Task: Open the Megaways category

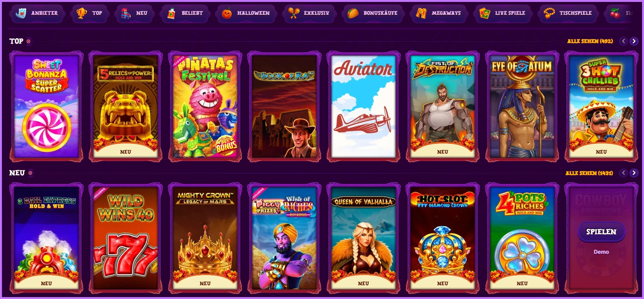Action: (438, 13)
